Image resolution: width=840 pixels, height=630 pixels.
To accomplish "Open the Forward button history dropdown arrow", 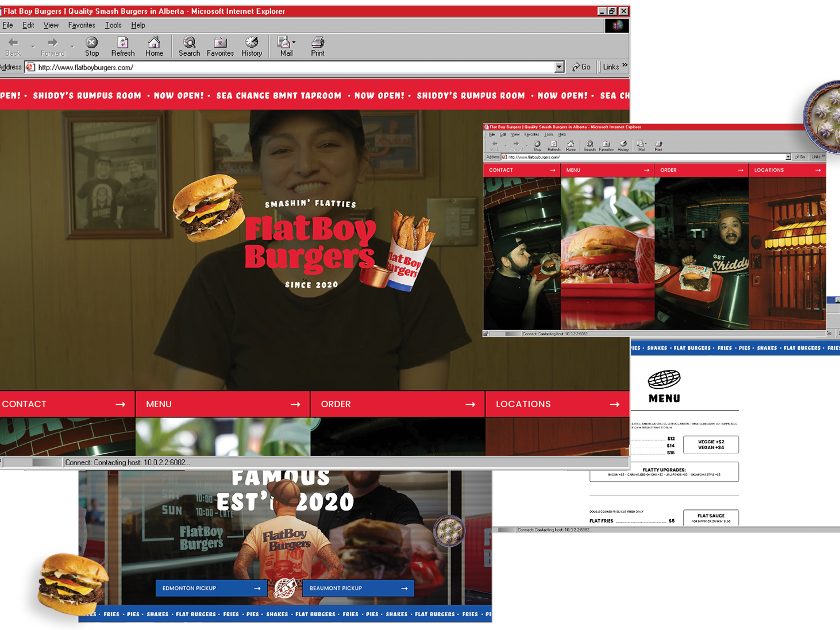I will pos(72,46).
